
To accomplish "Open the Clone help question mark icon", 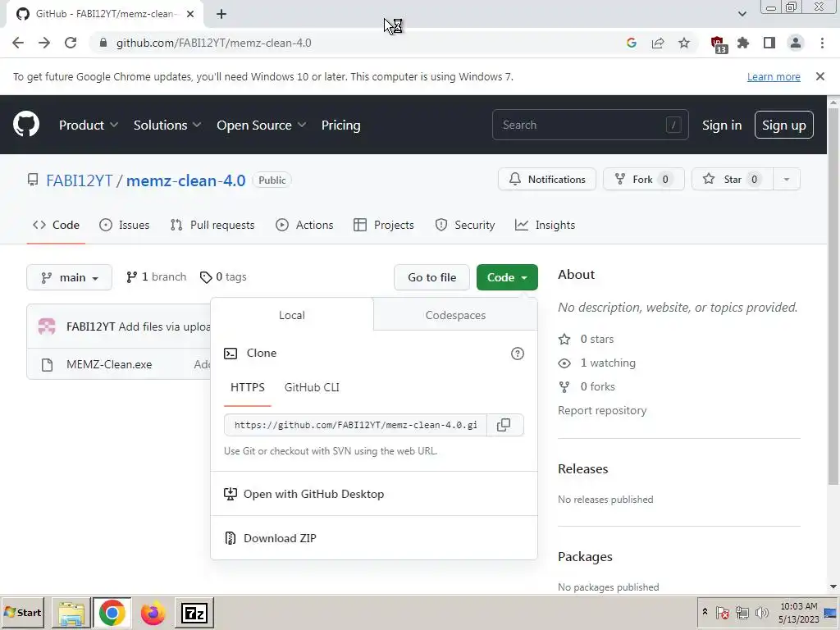I will tap(517, 354).
